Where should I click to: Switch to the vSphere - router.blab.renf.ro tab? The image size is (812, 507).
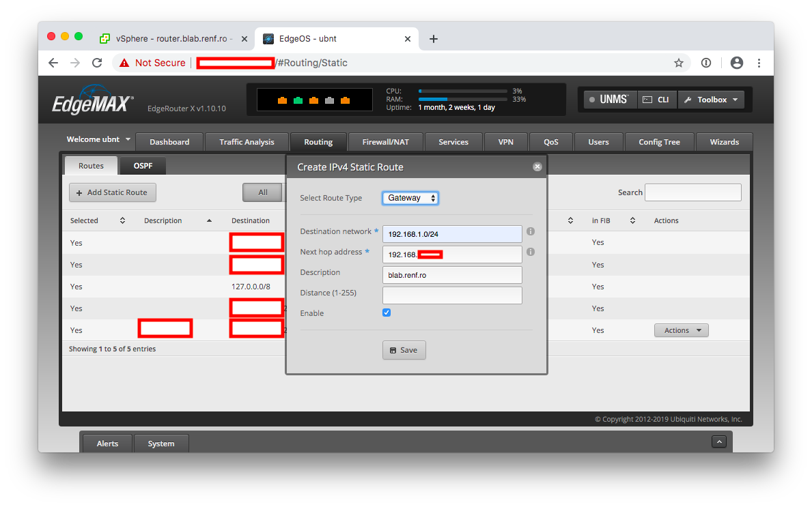(x=173, y=39)
